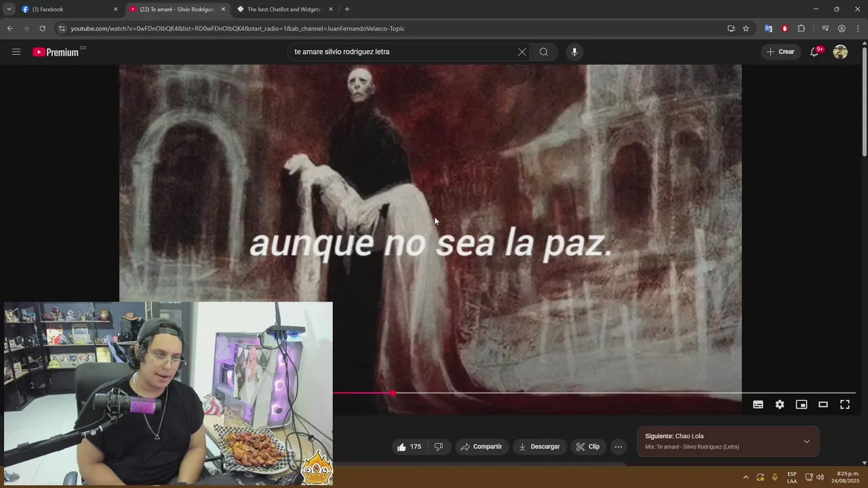Enter fullscreen video mode
Image resolution: width=868 pixels, height=488 pixels.
pyautogui.click(x=845, y=405)
